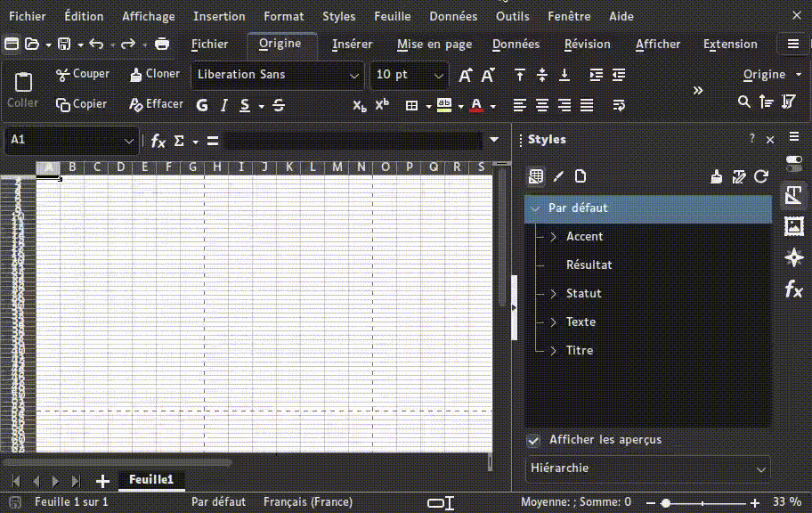The height and width of the screenshot is (513, 812).
Task: Open the Feuille menu
Action: pyautogui.click(x=393, y=16)
